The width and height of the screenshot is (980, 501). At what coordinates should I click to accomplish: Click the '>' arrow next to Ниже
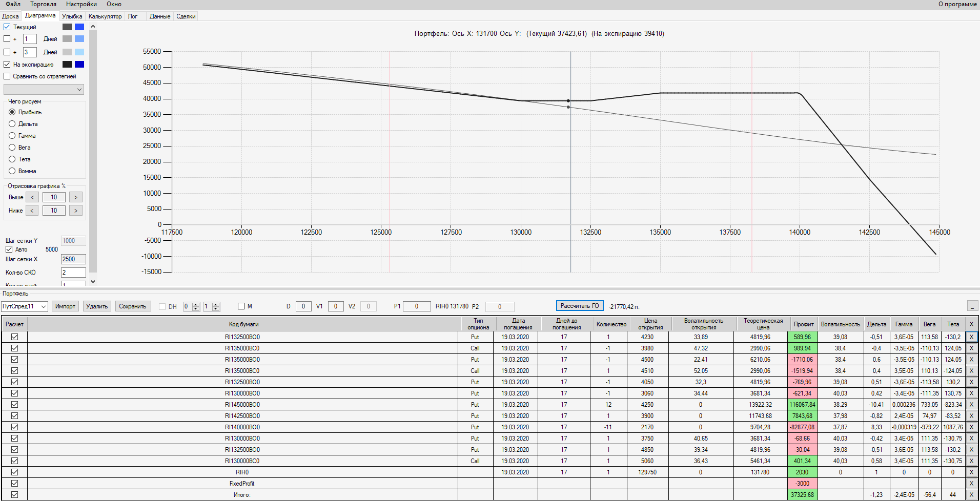[x=76, y=211]
